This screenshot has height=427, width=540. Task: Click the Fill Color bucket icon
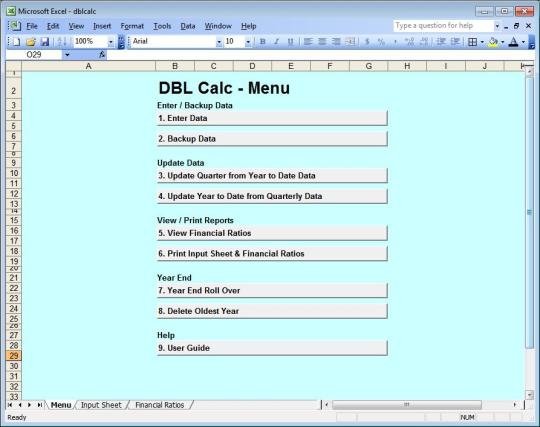tap(493, 42)
